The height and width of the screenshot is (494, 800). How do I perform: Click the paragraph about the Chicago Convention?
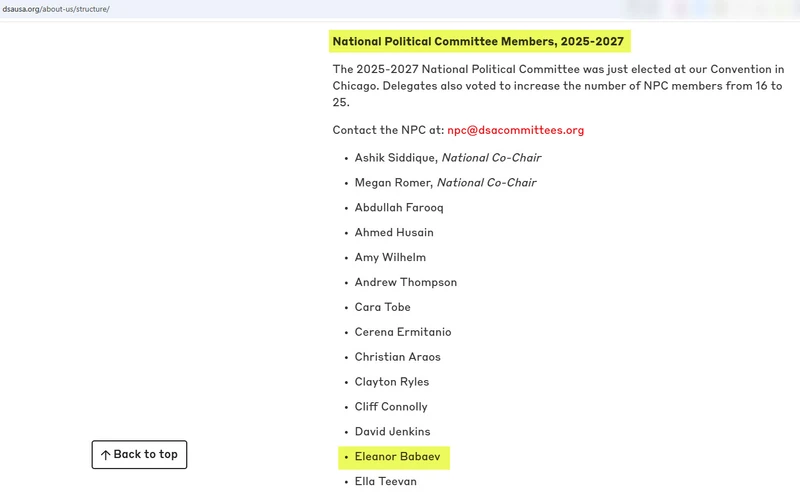pos(558,85)
